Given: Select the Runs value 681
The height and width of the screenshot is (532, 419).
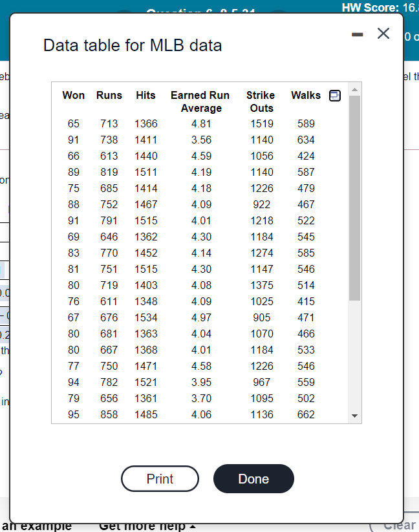Looking at the screenshot, I should [x=109, y=334].
